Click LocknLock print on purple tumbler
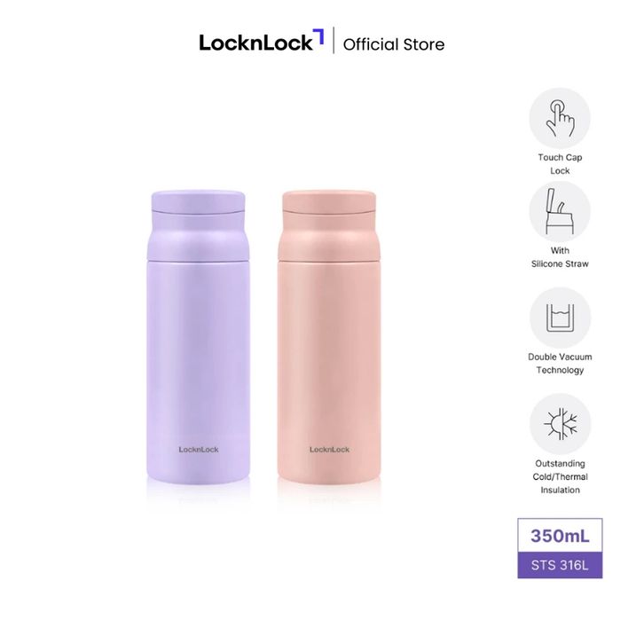This screenshot has height=644, width=644. pos(199,450)
